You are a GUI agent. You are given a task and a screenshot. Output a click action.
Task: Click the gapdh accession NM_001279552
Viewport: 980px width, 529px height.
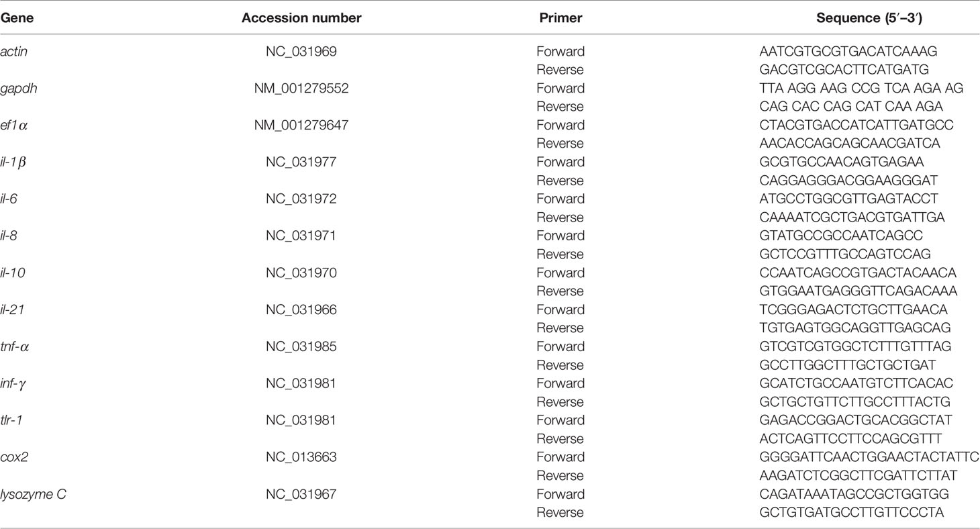coord(301,88)
